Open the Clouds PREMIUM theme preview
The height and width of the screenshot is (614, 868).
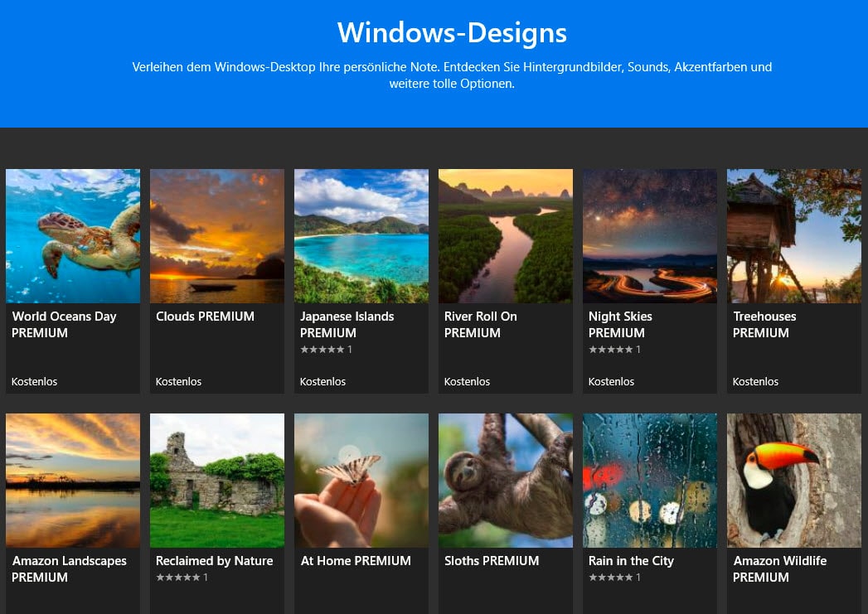point(216,236)
